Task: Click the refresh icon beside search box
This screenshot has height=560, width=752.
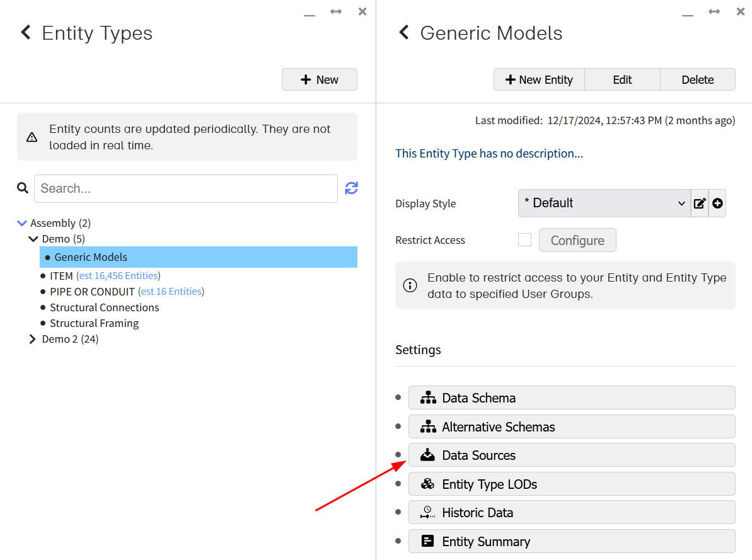Action: [x=351, y=188]
